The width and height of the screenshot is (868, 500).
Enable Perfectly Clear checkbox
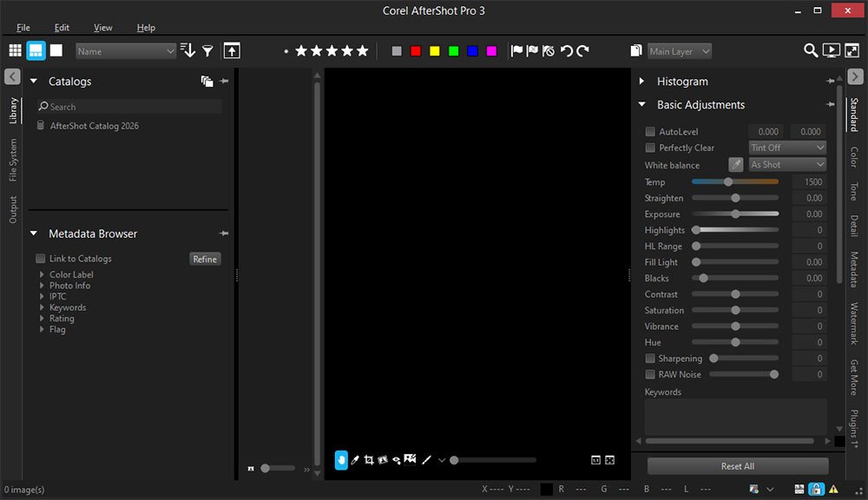tap(650, 148)
